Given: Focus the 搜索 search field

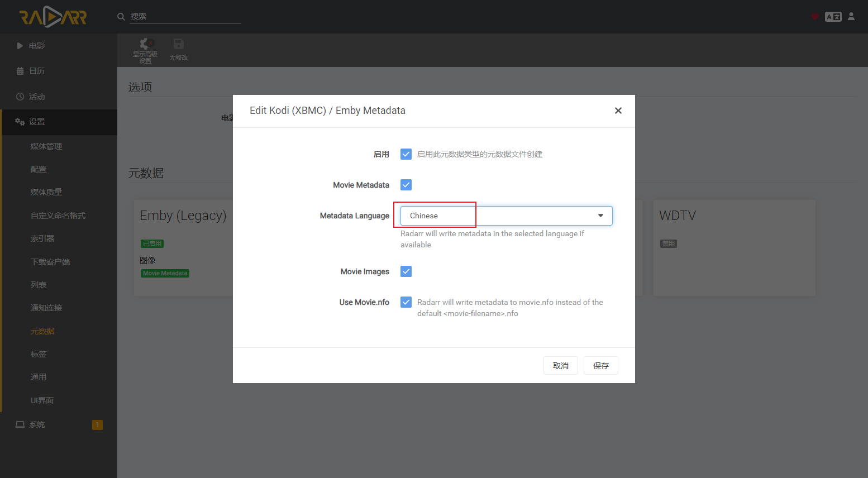Looking at the screenshot, I should pyautogui.click(x=185, y=17).
